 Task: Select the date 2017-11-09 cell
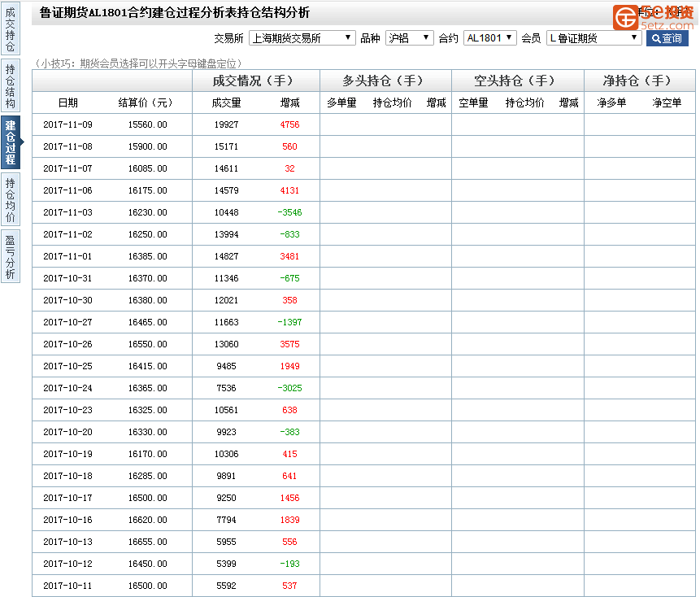coord(67,124)
